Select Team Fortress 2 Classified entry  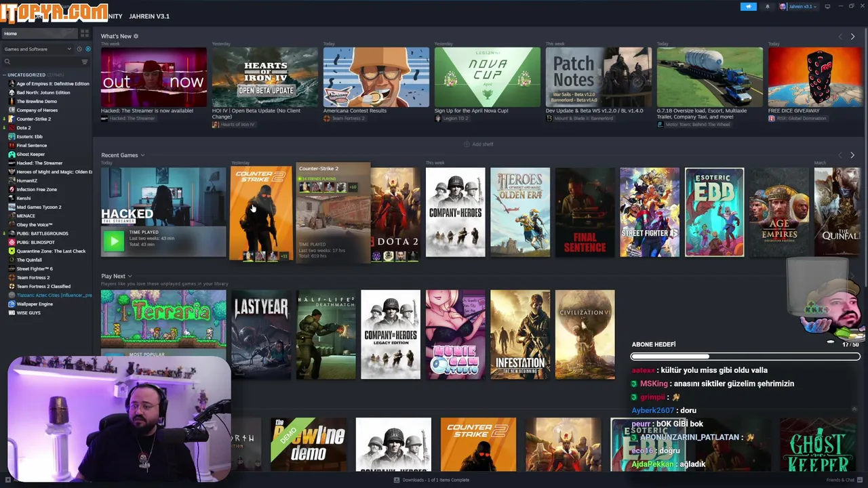point(43,287)
